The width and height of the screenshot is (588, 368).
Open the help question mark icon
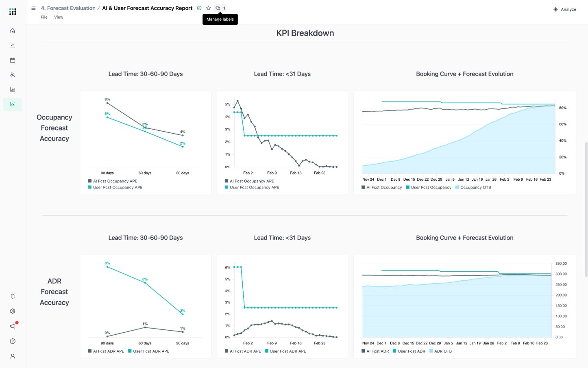tap(13, 341)
